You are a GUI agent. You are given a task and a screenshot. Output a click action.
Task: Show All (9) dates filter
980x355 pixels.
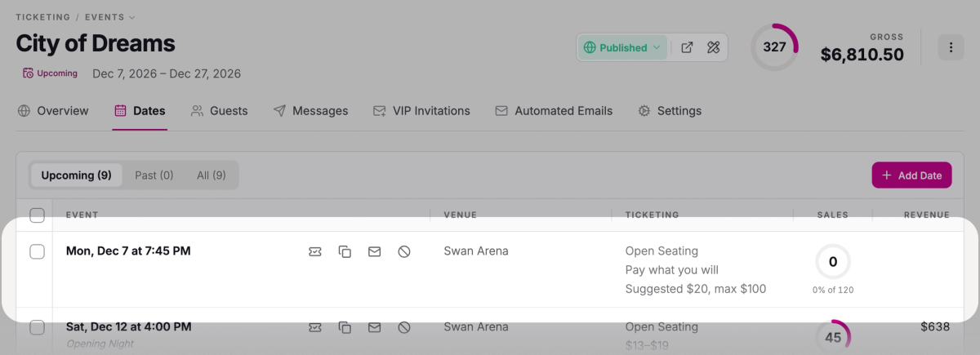pos(212,175)
